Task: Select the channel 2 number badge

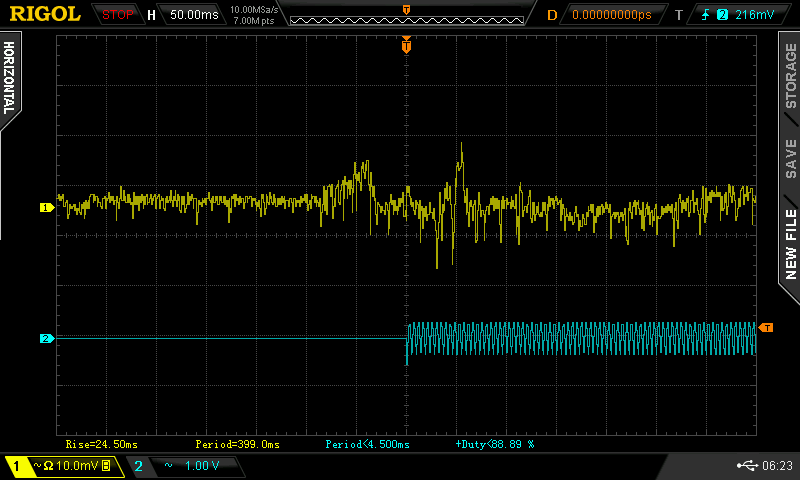Action: 138,466
